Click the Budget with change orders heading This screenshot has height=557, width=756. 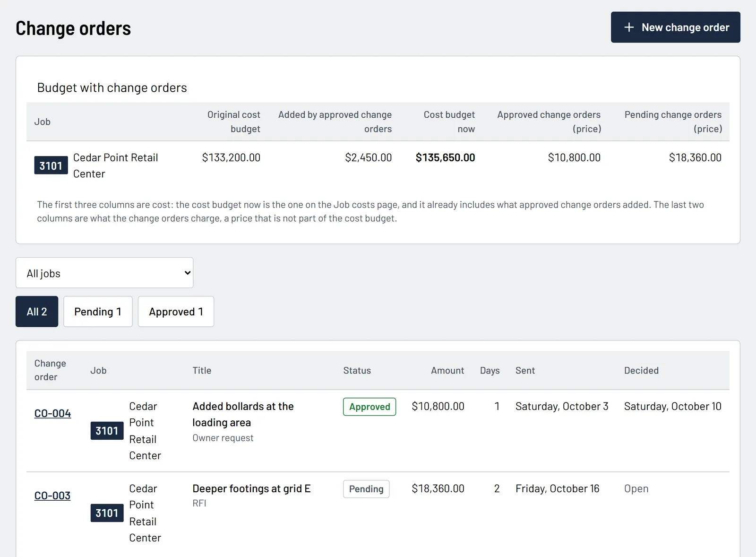point(112,87)
